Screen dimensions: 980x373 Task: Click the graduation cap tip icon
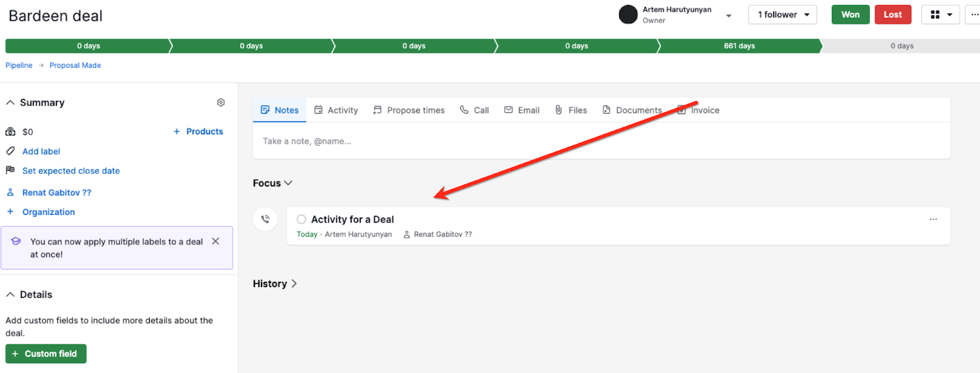coord(16,241)
